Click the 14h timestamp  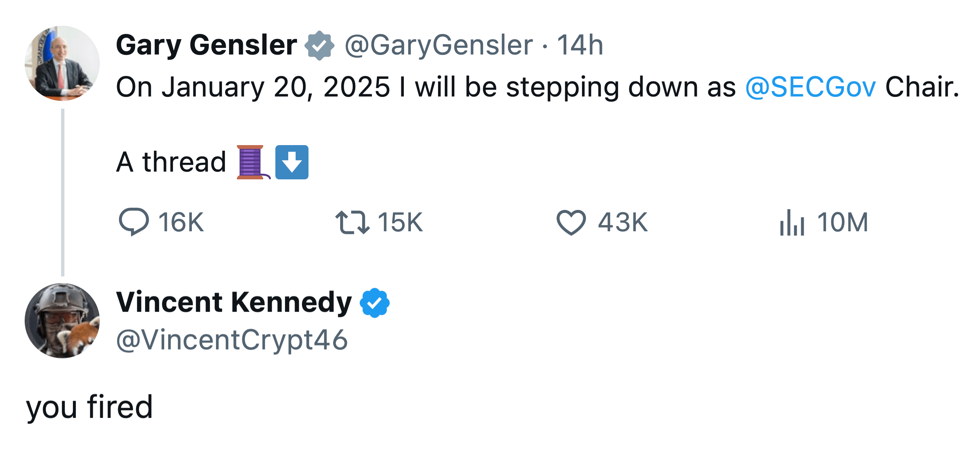tap(580, 45)
